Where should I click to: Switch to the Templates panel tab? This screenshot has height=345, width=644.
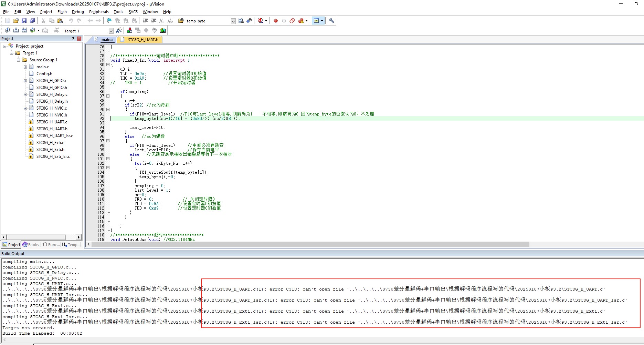tap(72, 245)
